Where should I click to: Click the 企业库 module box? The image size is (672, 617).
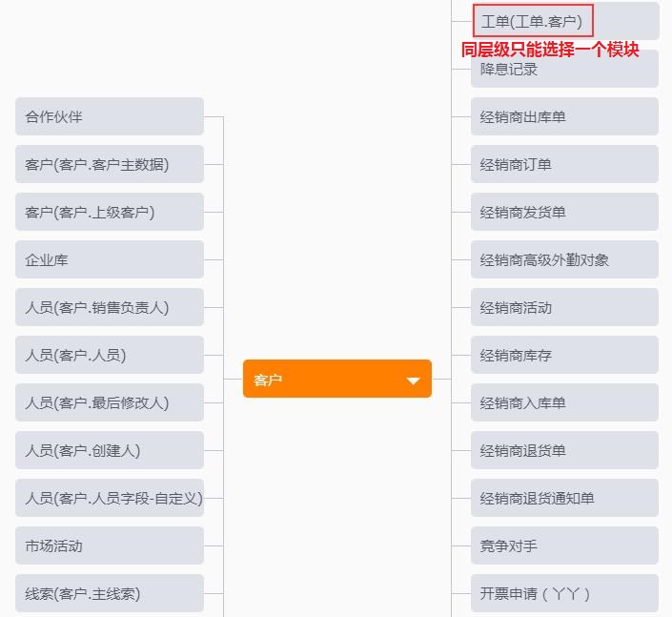110,259
